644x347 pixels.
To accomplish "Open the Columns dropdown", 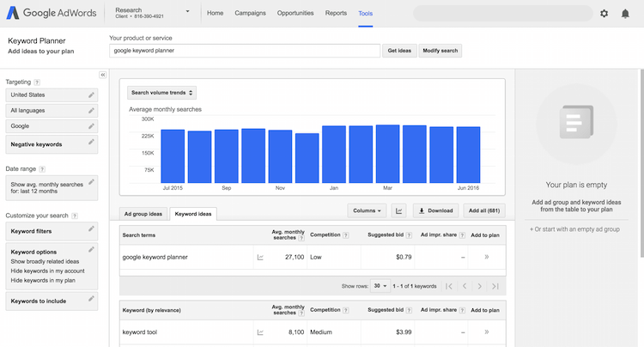I will 367,210.
